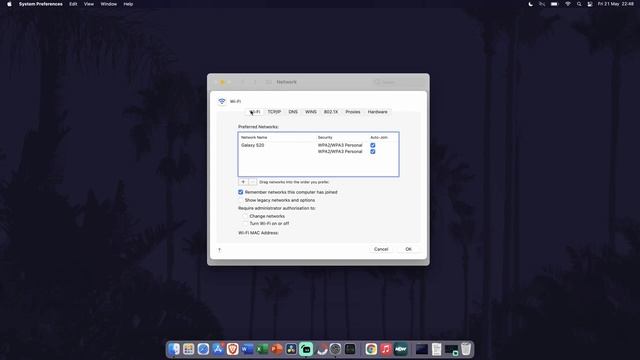Switch to the Proxies tab
This screenshot has width=640, height=360.
(353, 112)
